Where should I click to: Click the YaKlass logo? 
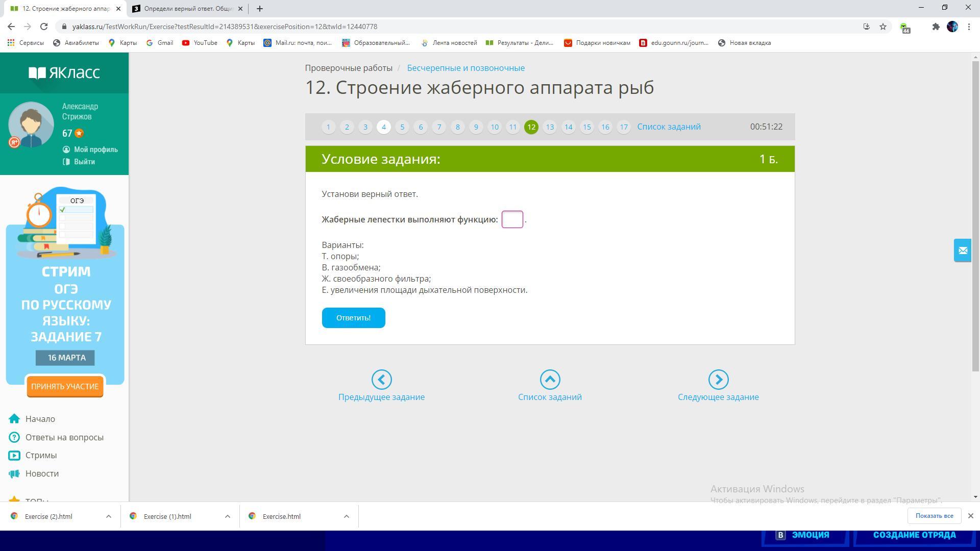pos(64,73)
